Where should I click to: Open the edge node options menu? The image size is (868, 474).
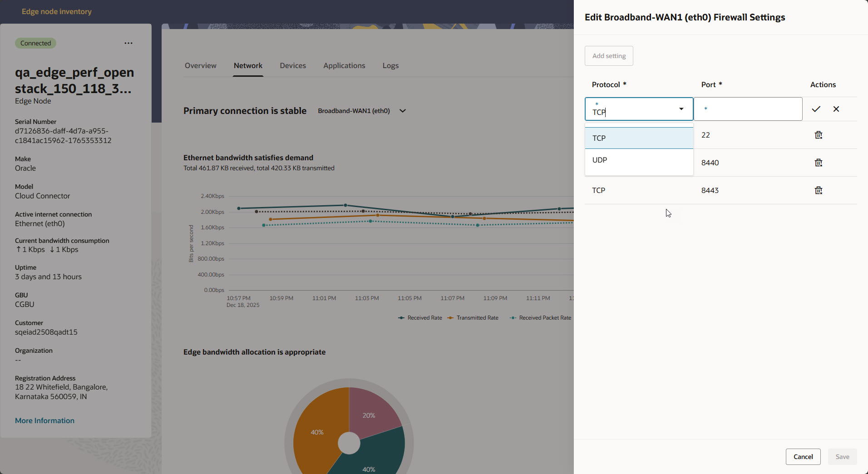pyautogui.click(x=128, y=43)
